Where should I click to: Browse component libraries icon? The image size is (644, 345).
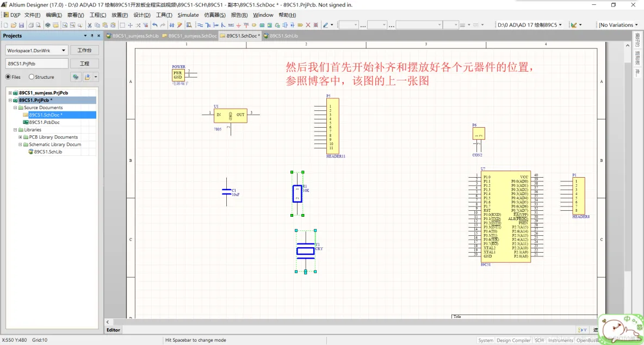[189, 25]
